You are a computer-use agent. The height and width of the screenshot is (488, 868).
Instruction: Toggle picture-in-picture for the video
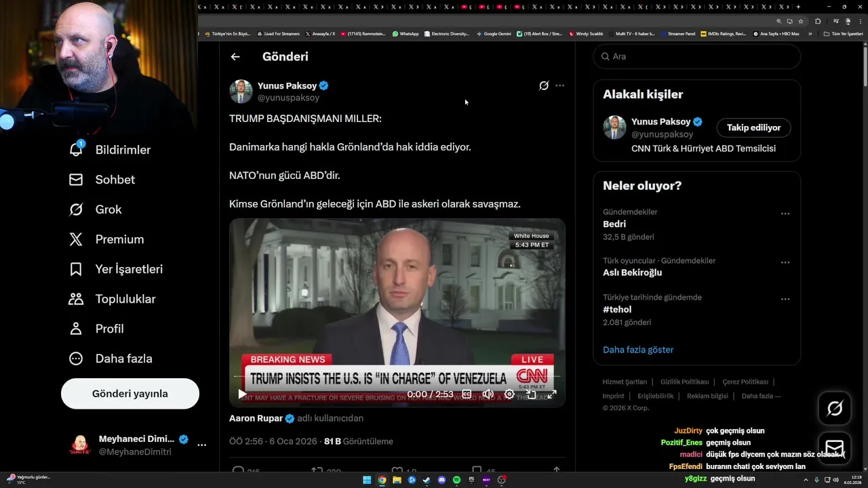click(x=531, y=394)
